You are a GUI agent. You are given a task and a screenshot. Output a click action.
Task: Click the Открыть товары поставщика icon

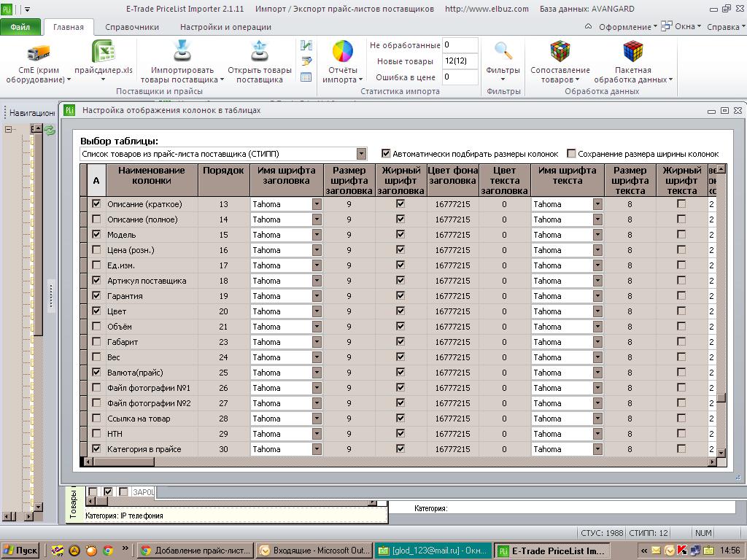260,50
